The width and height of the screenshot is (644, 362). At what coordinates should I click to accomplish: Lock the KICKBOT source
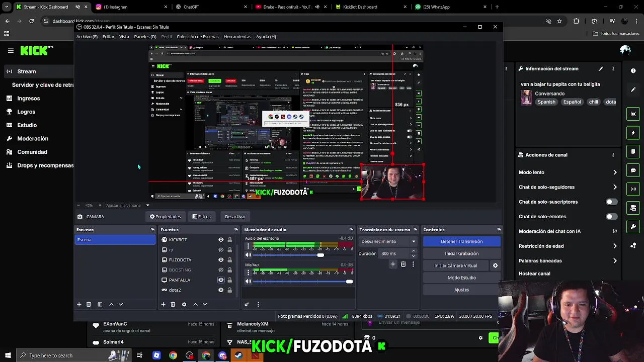point(230,240)
